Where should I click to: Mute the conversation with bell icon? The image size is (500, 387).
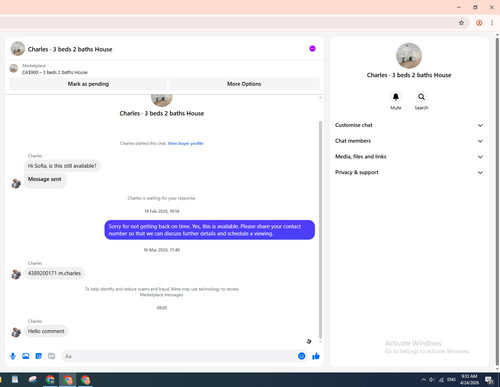pos(396,97)
